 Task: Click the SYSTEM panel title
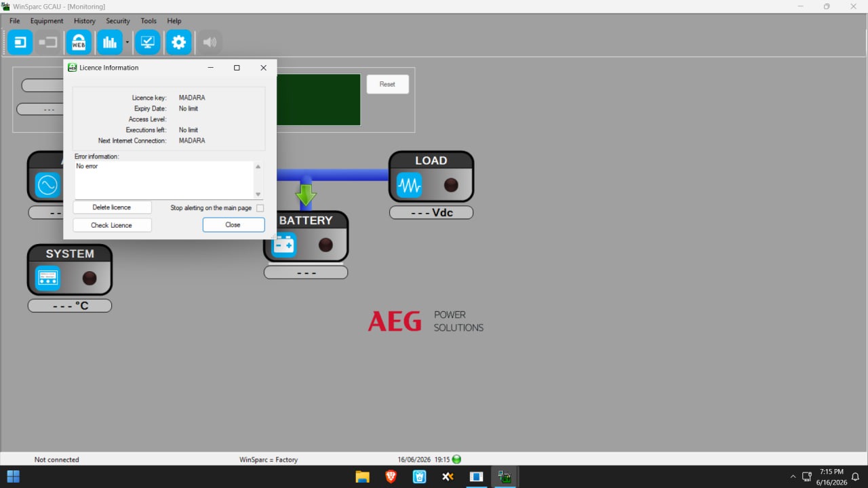70,253
